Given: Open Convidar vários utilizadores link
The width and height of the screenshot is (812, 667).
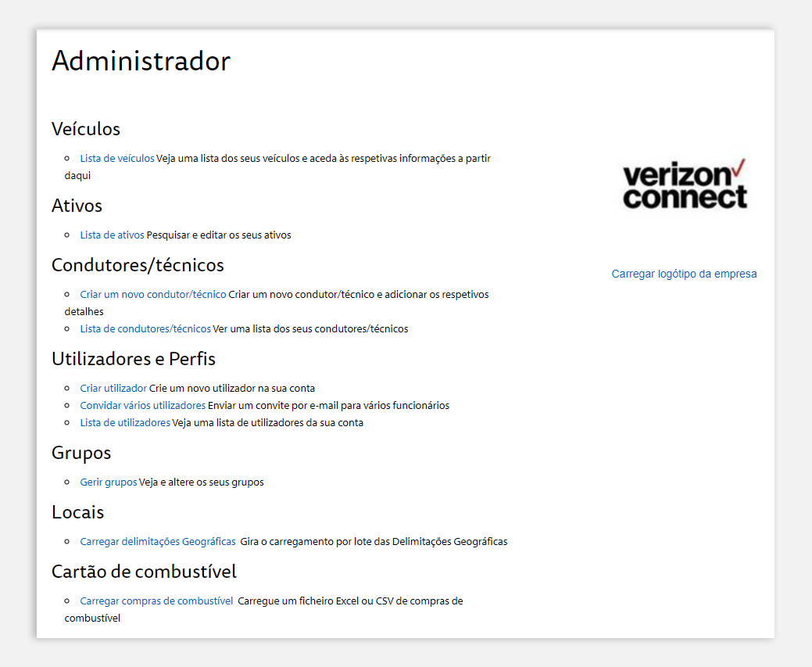Looking at the screenshot, I should pos(142,405).
